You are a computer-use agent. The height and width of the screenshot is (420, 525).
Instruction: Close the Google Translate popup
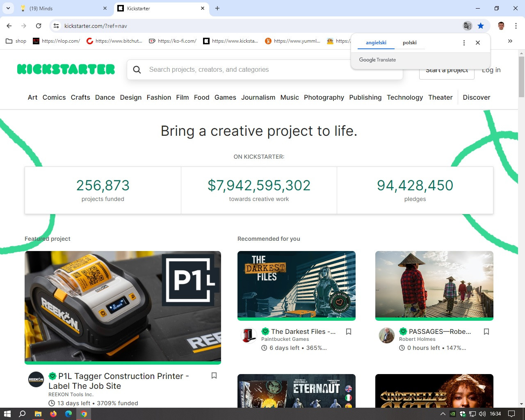(478, 43)
